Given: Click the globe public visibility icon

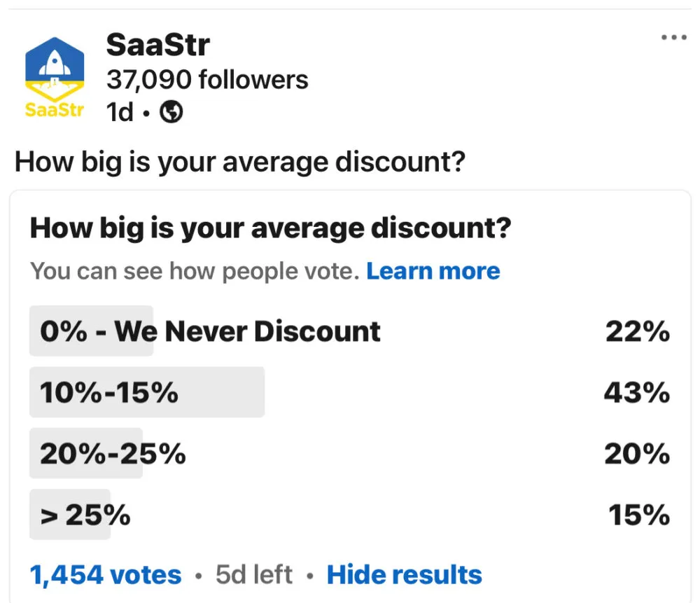Looking at the screenshot, I should pos(171,112).
